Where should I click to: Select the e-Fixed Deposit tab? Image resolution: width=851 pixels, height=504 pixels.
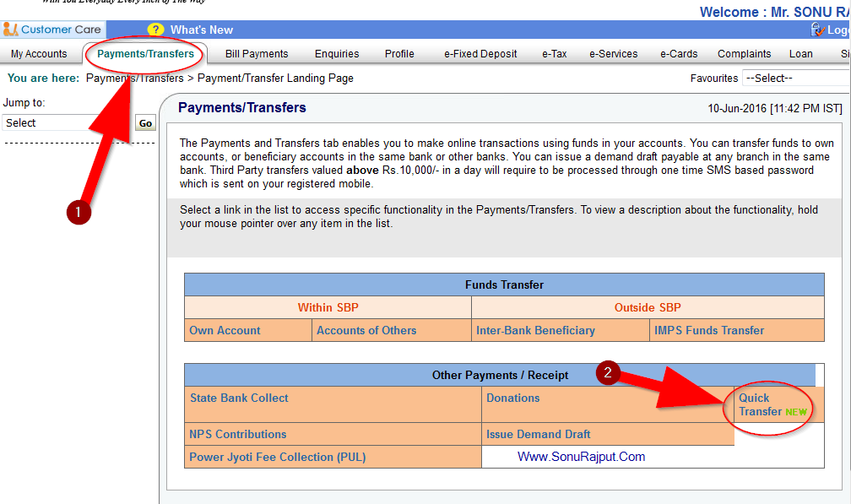tap(480, 54)
